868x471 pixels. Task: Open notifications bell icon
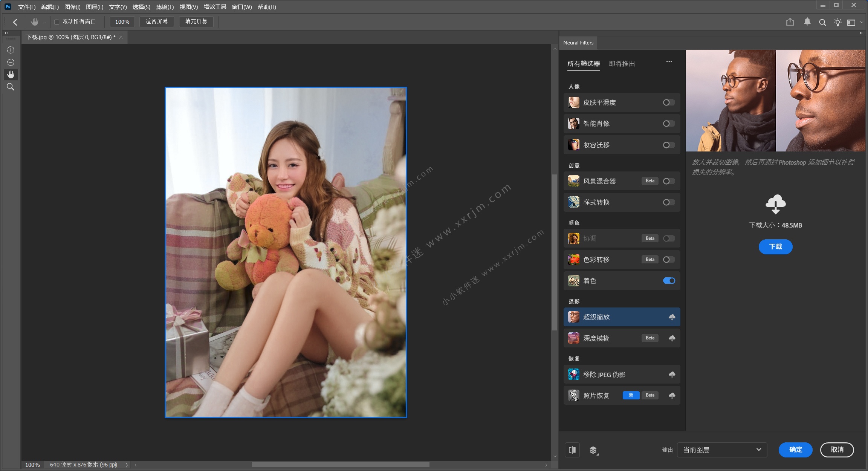(807, 22)
